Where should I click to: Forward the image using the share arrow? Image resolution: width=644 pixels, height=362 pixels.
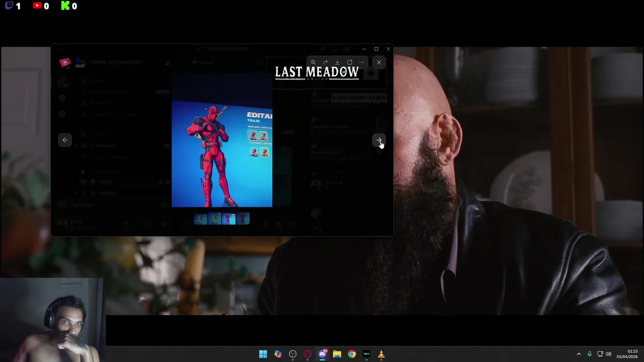pos(325,62)
